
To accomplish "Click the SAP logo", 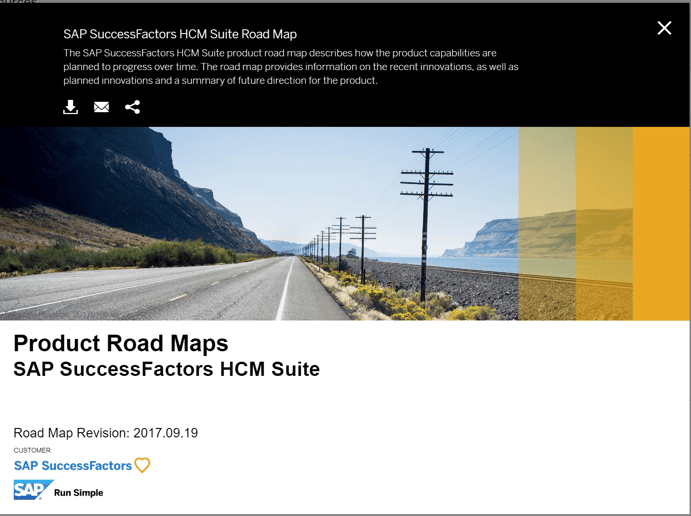I will tap(33, 490).
